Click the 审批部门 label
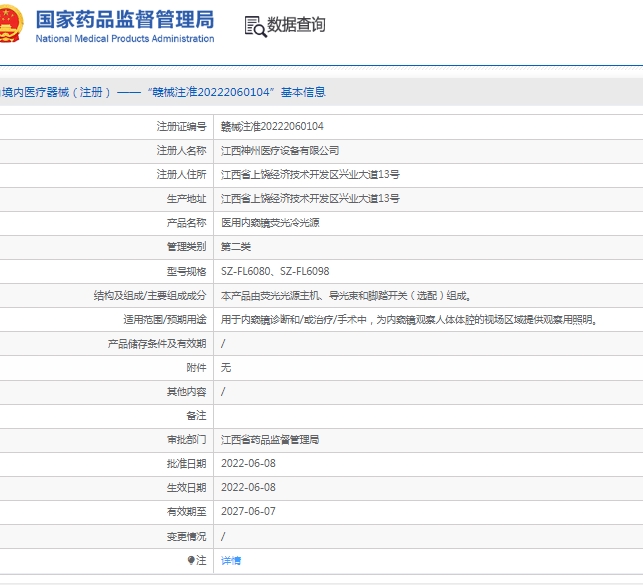This screenshot has width=643, height=585. click(x=186, y=440)
